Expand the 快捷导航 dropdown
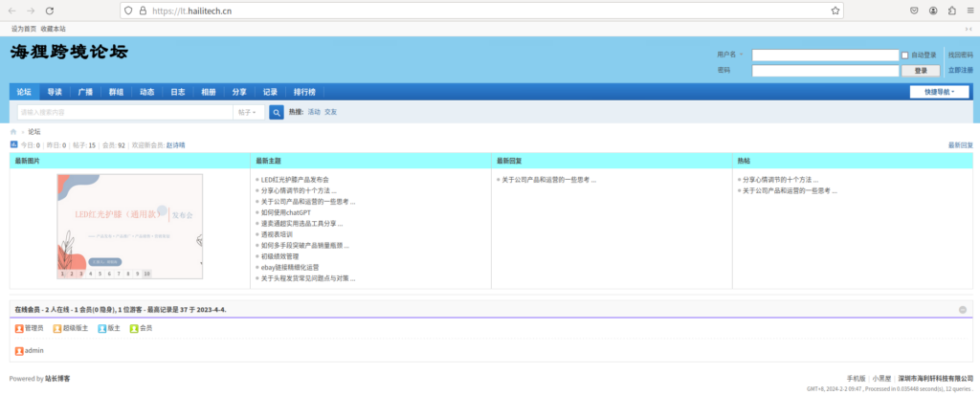 click(939, 92)
